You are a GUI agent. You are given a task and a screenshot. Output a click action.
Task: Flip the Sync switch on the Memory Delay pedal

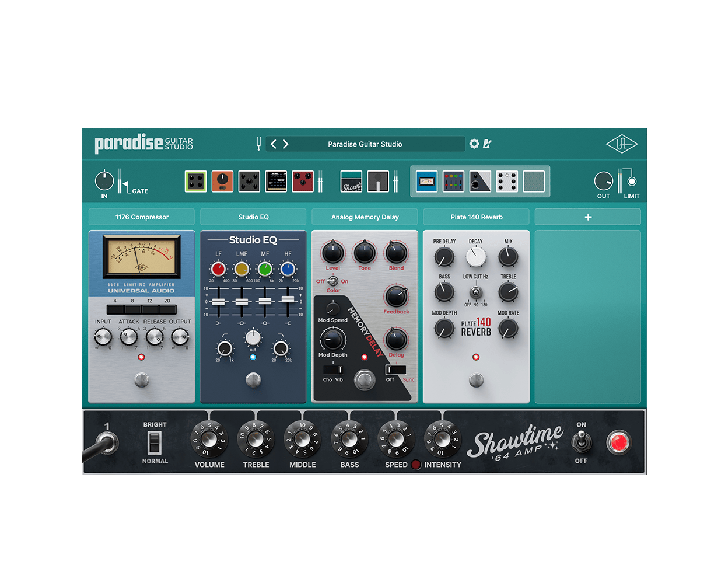click(x=397, y=368)
